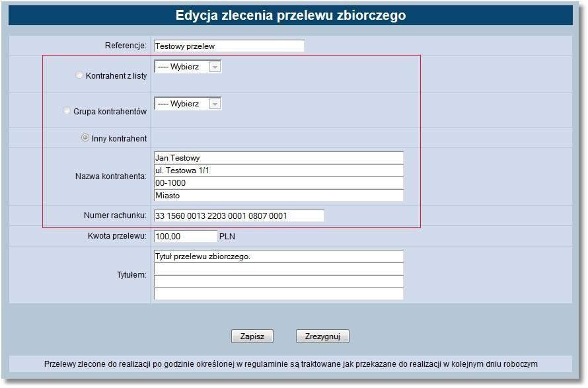The image size is (588, 388).
Task: Open the Grupa kontrahentów Wybierz dropdown
Action: pyautogui.click(x=188, y=104)
